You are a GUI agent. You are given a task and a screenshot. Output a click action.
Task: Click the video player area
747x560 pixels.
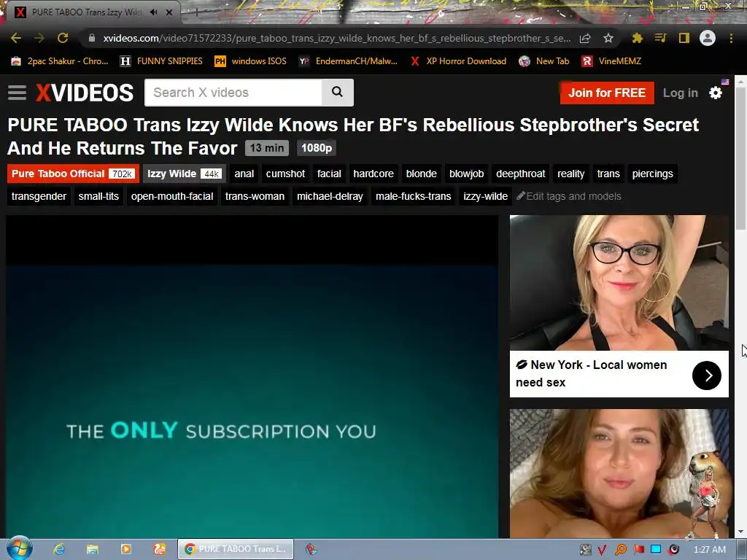tap(252, 377)
